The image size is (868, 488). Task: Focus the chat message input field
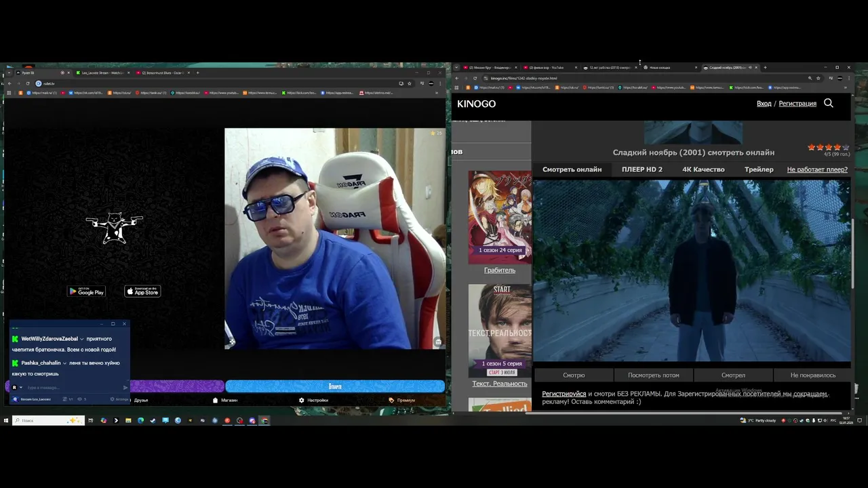point(73,388)
